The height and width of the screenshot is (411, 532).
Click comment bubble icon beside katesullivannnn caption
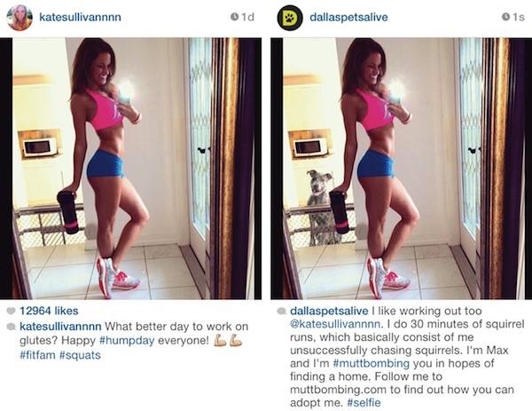tap(12, 327)
